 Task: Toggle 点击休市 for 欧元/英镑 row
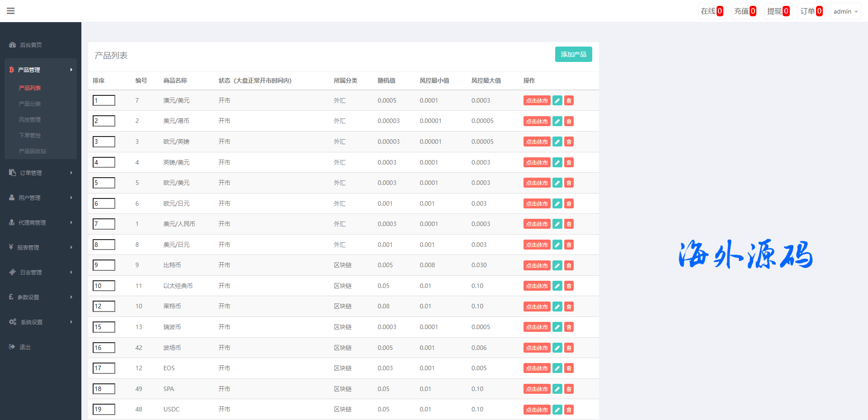pos(537,142)
